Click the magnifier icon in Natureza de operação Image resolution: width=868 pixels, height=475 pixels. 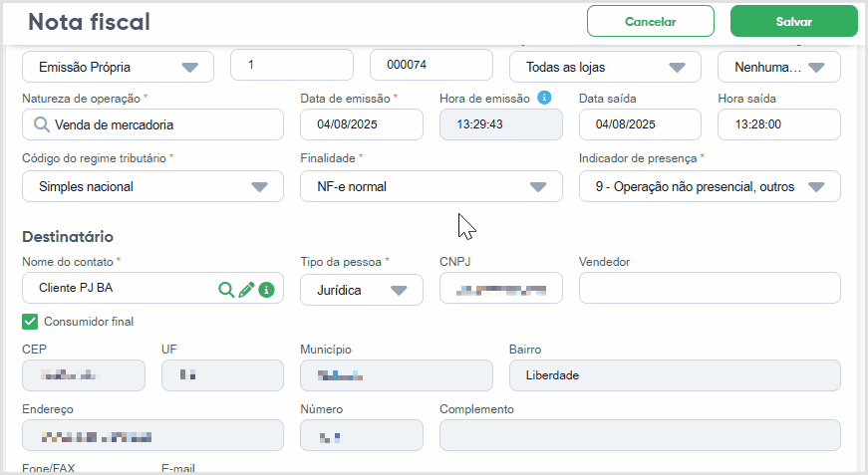[x=42, y=124]
